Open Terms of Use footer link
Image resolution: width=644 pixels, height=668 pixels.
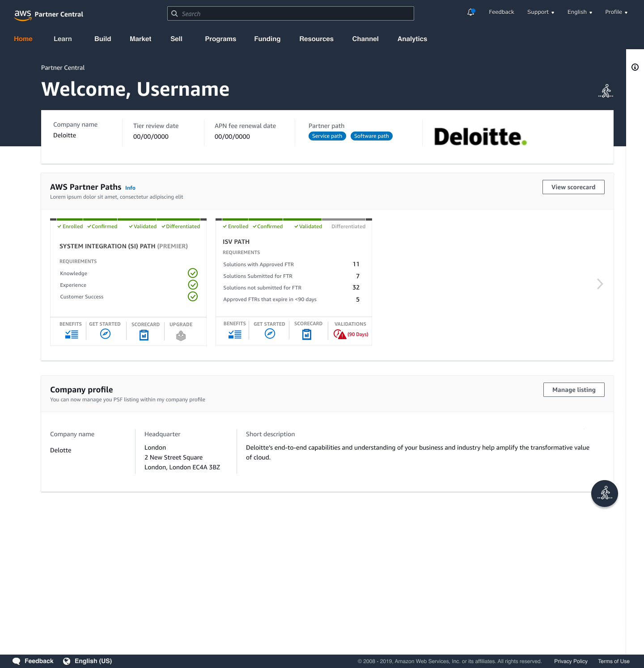(x=614, y=661)
